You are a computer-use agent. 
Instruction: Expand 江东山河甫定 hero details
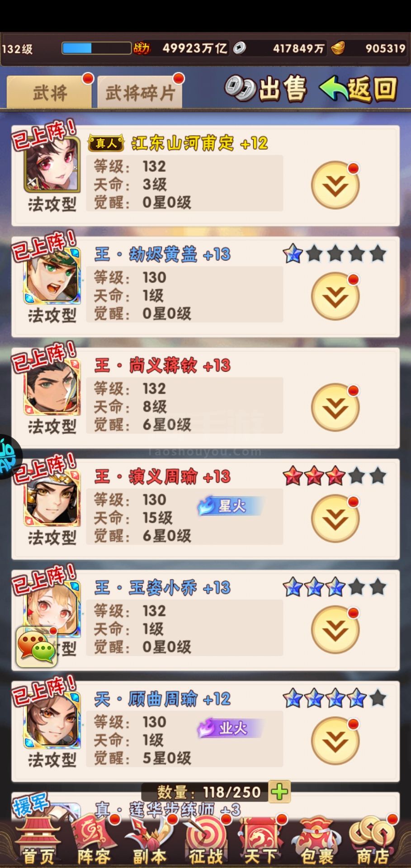pyautogui.click(x=335, y=185)
